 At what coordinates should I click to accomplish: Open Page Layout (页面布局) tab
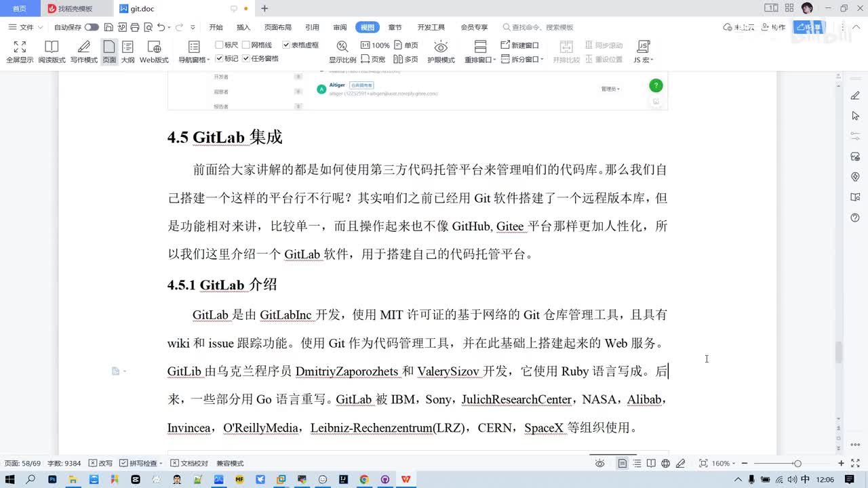278,27
